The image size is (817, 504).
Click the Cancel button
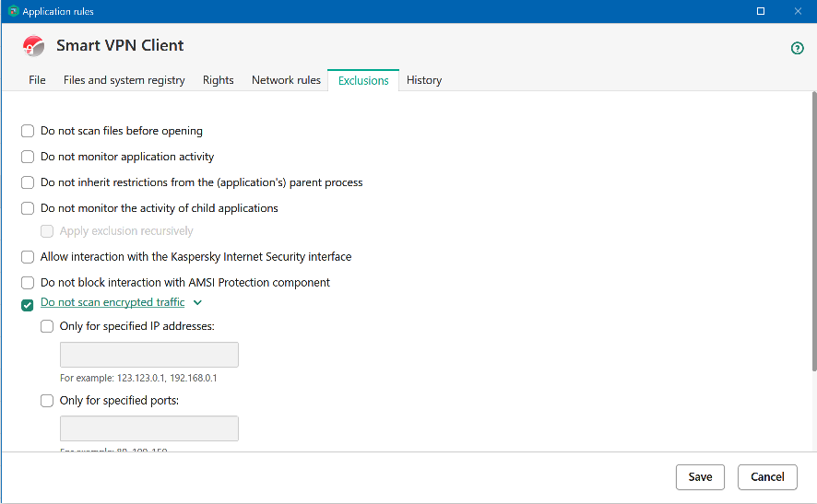(767, 476)
